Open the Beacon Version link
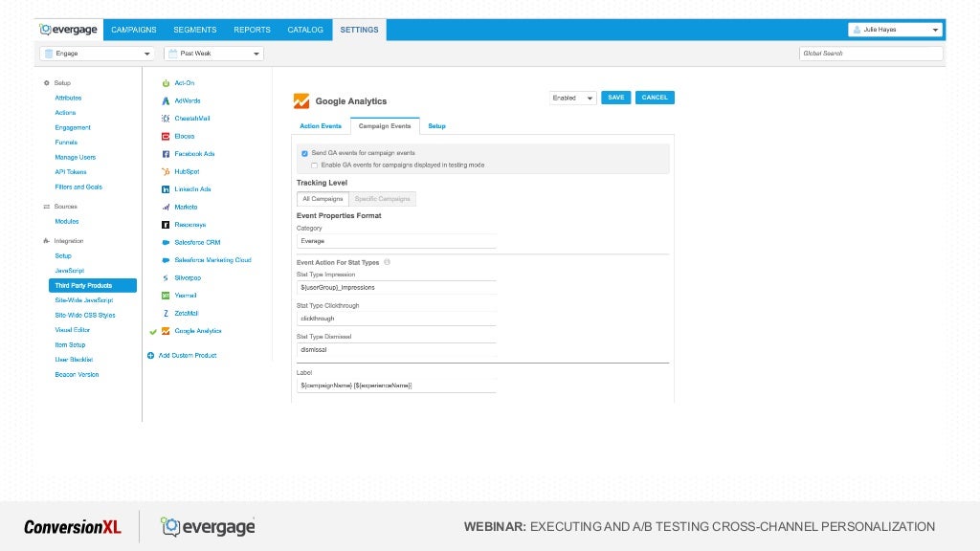 (x=77, y=375)
